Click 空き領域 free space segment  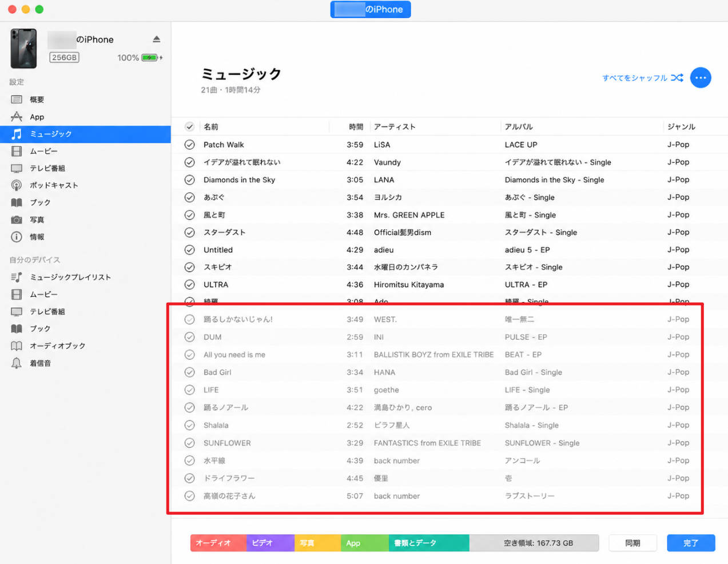pyautogui.click(x=534, y=543)
